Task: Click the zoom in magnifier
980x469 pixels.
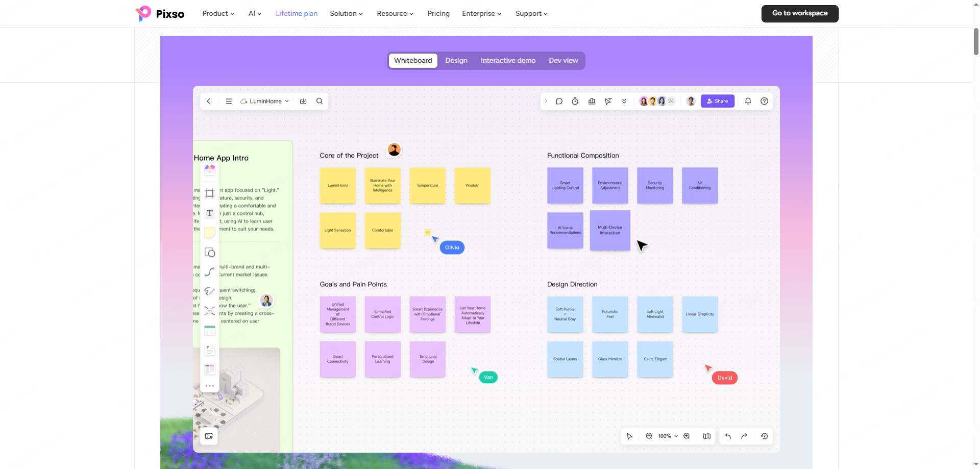Action: click(x=687, y=436)
